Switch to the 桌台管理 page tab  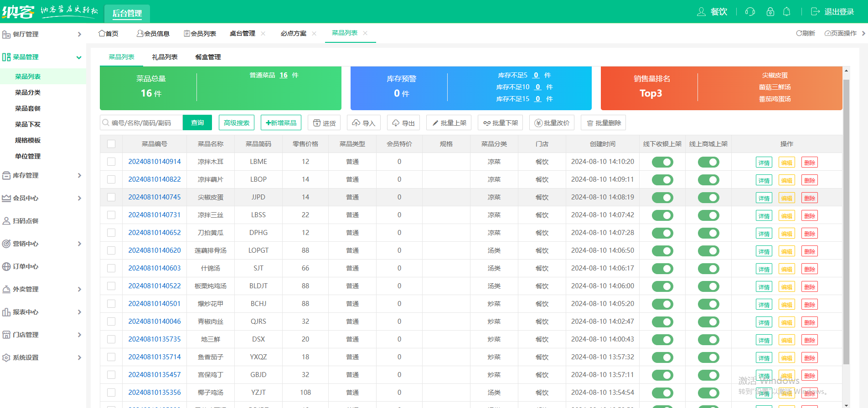tap(243, 33)
